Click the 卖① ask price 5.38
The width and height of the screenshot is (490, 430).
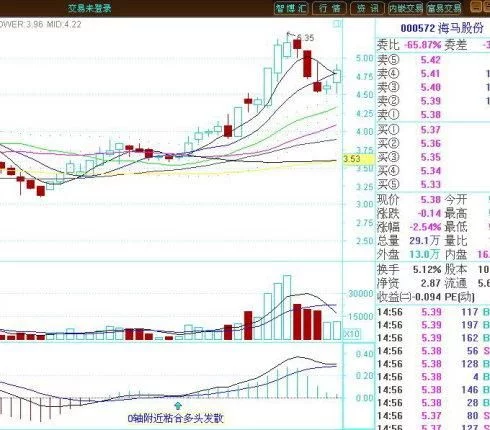click(x=430, y=115)
